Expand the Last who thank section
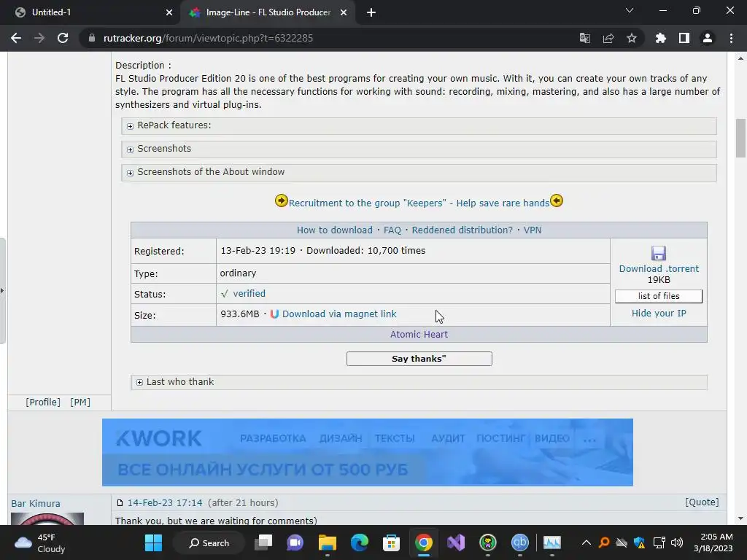Screen dimensions: 747x560 pos(419,382)
